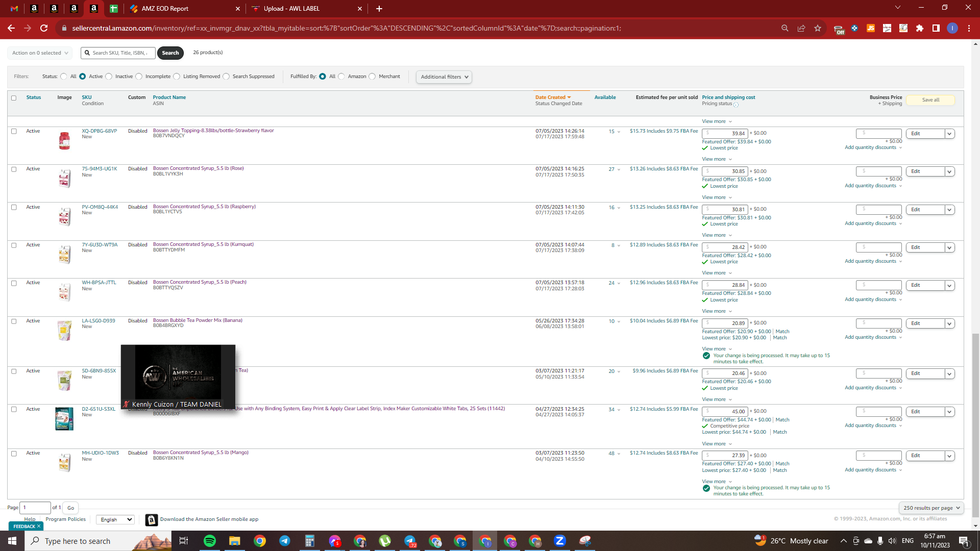Click the page vertical scrollbar thumb
The height and width of the screenshot is (551, 980).
point(976,424)
